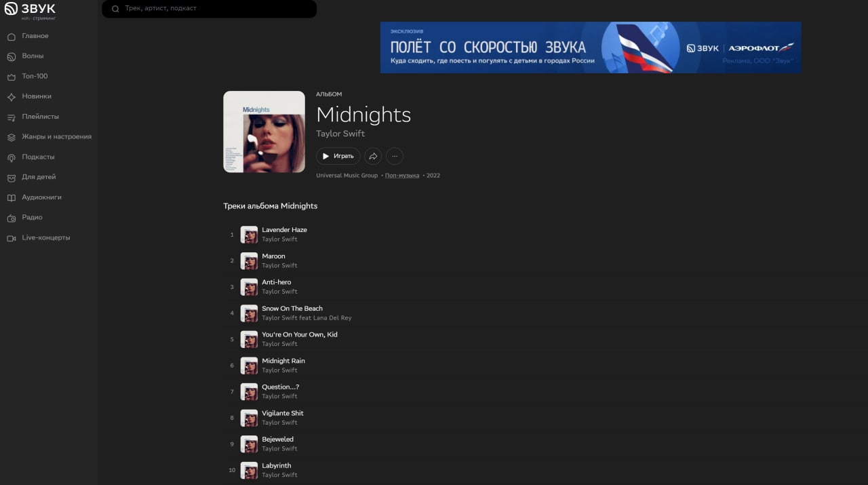Screen dimensions: 868x485
Task: Share the Midnights album
Action: point(373,156)
